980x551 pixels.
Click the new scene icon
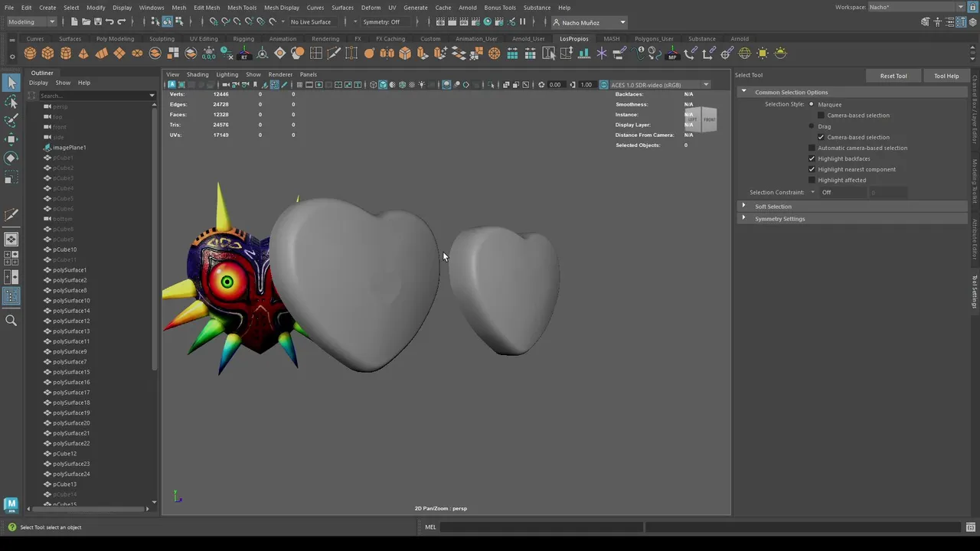pyautogui.click(x=74, y=21)
